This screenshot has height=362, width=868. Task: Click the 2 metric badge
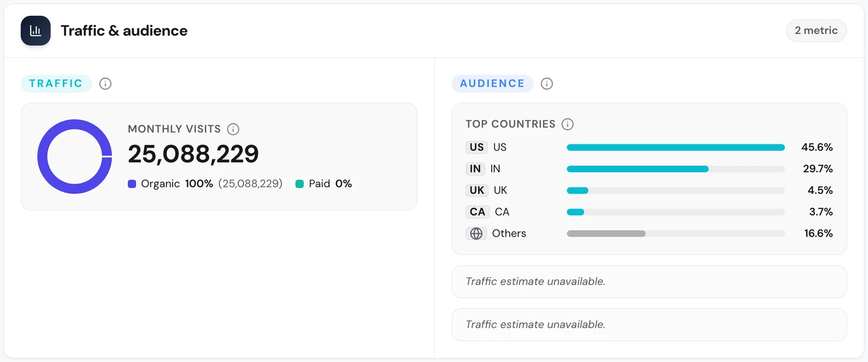816,31
